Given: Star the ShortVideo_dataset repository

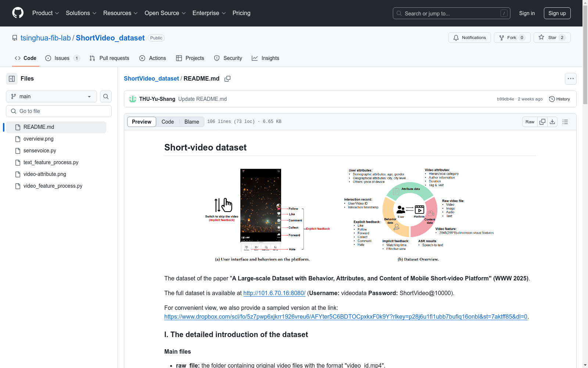Looking at the screenshot, I should coord(552,38).
